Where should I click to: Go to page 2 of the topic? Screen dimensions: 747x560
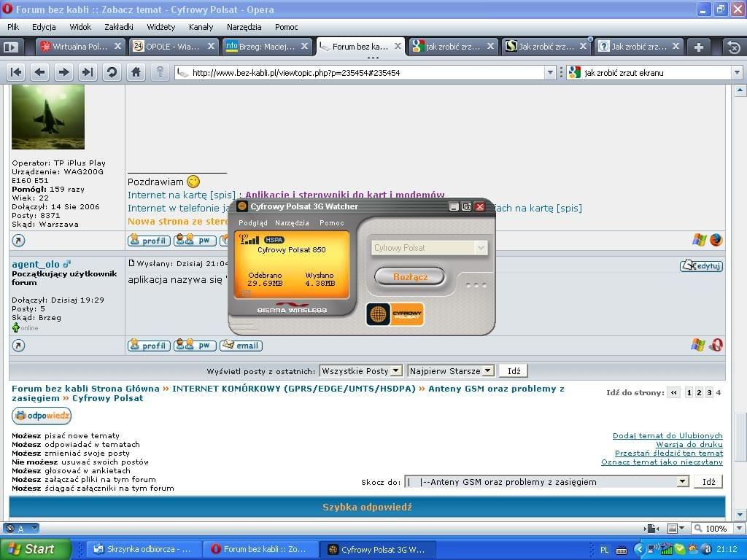699,392
